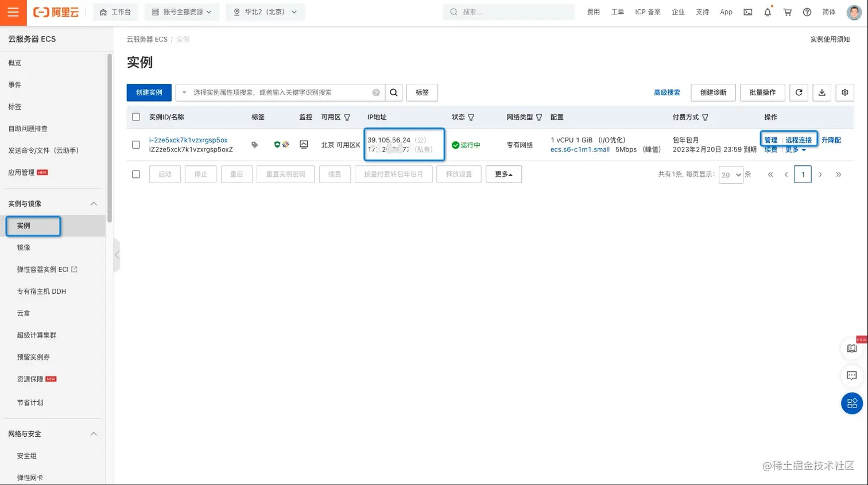This screenshot has width=868, height=485.
Task: Open the hamburger menu icon
Action: click(x=13, y=13)
